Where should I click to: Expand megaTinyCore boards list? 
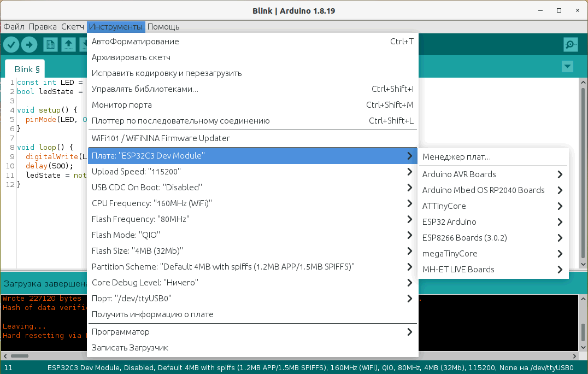(x=493, y=254)
